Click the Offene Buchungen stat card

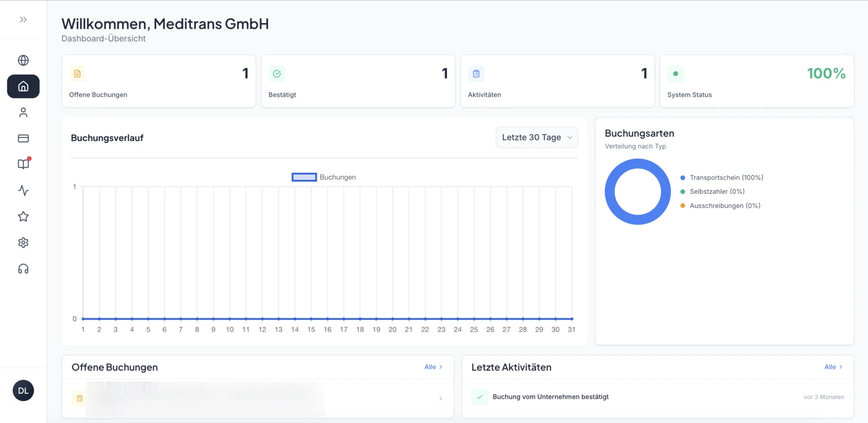coord(159,81)
